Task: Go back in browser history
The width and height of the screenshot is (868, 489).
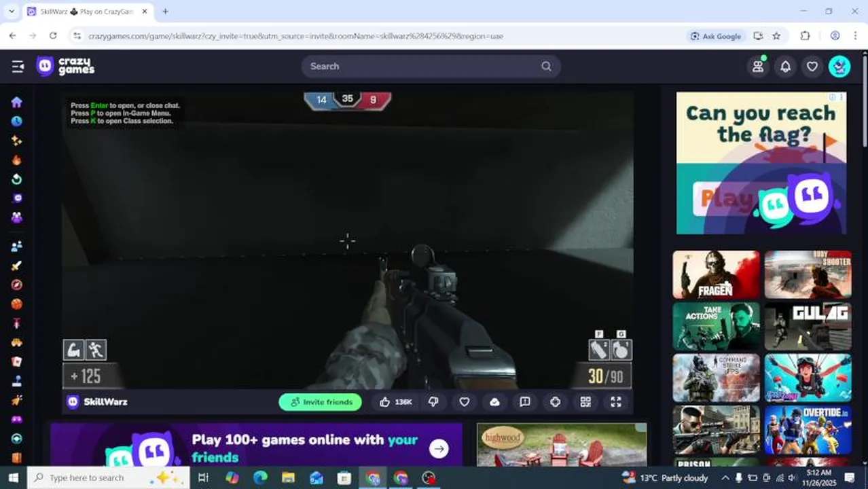Action: [13, 36]
